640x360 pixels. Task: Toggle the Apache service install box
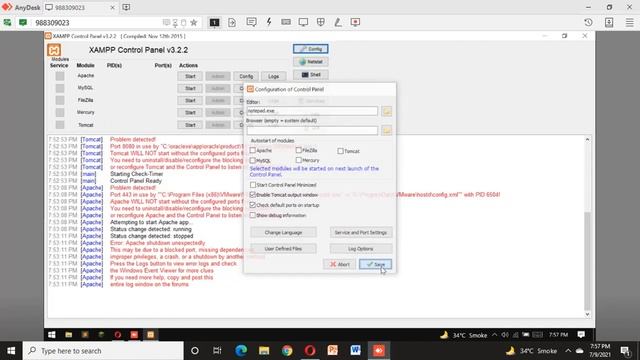coord(60,76)
